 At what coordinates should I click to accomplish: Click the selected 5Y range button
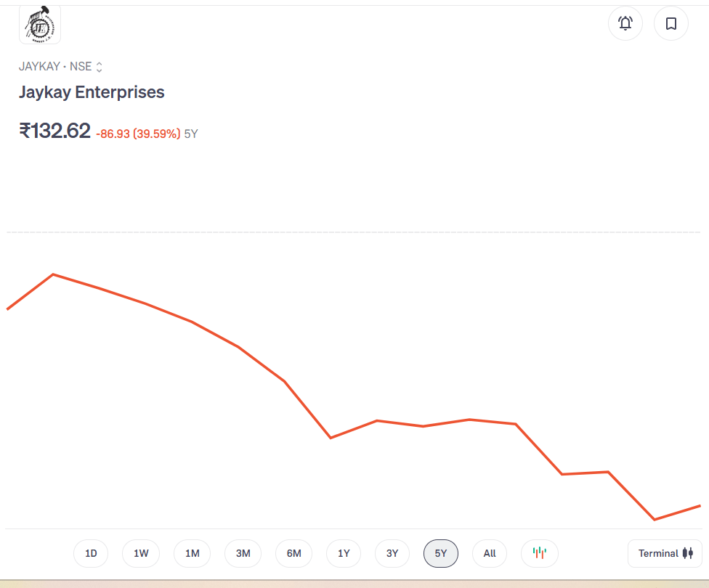441,553
